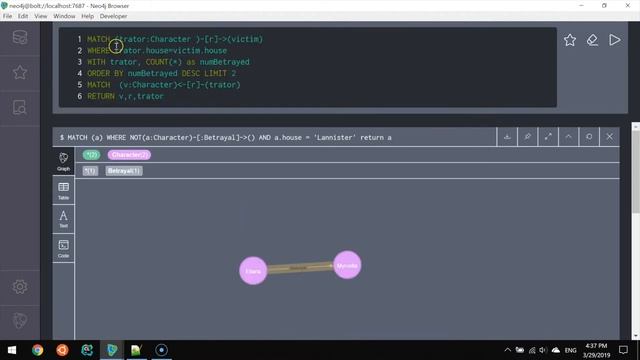Pin the result frame
The width and height of the screenshot is (640, 360).
pyautogui.click(x=527, y=137)
